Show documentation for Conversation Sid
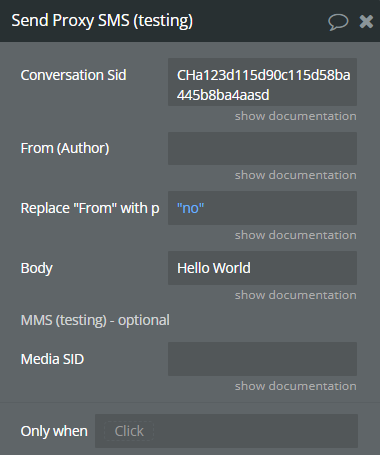380x455 pixels. click(x=296, y=116)
